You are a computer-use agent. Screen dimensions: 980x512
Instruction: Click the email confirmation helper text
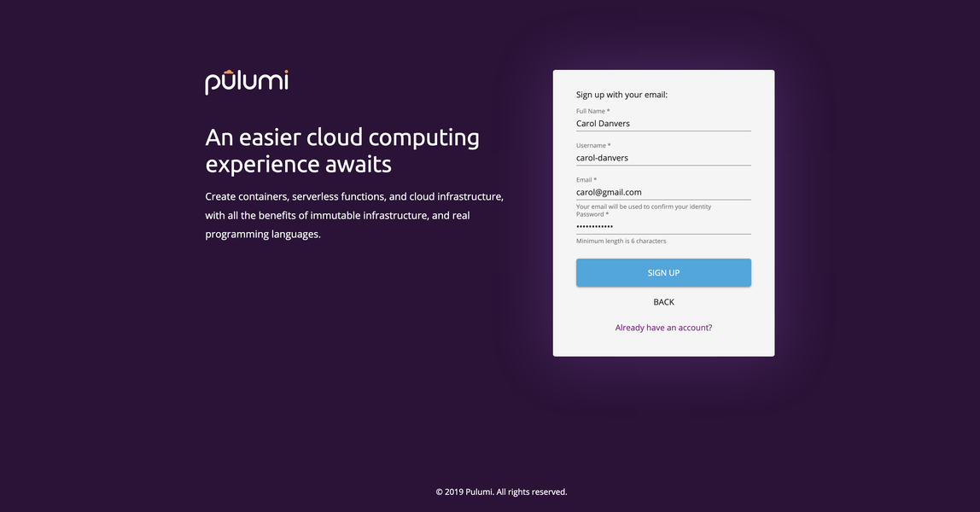click(x=643, y=206)
